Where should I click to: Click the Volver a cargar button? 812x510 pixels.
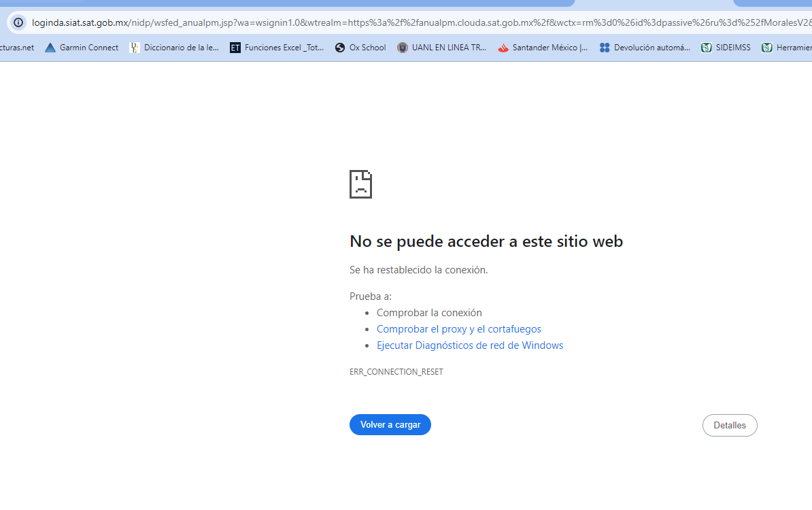click(x=390, y=424)
